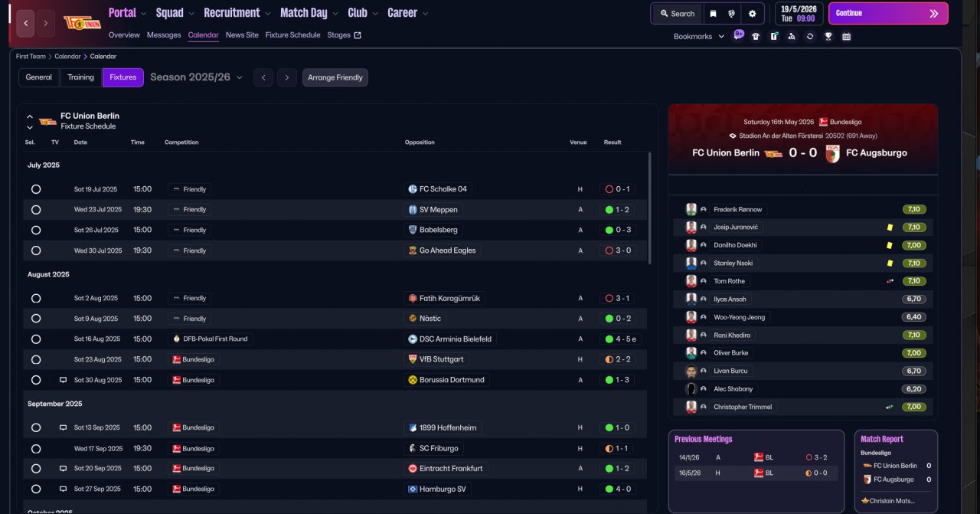
Task: Open the settings gear icon
Action: 752,13
